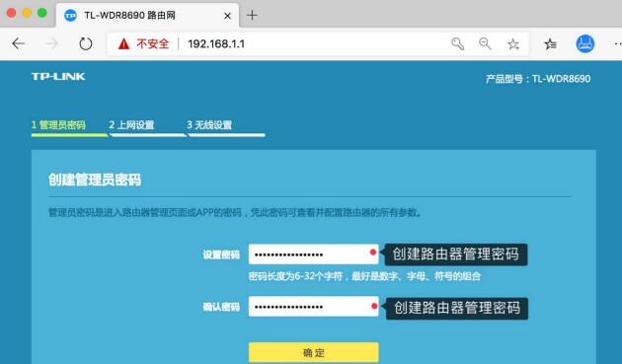The height and width of the screenshot is (364, 622).
Task: Click the 192.168.1.1 address bar
Action: point(317,43)
